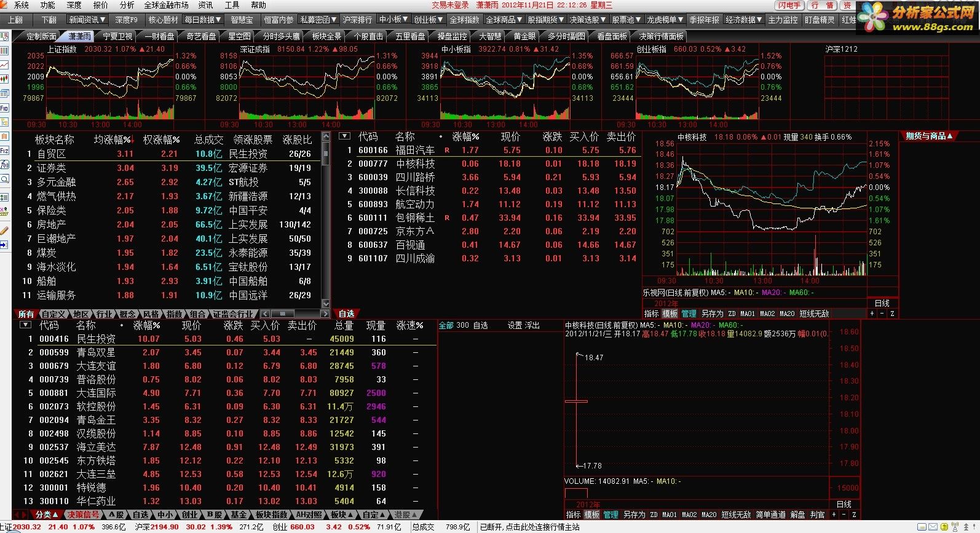
Task: Click the plus zoom button in upper chart
Action: pos(872,314)
